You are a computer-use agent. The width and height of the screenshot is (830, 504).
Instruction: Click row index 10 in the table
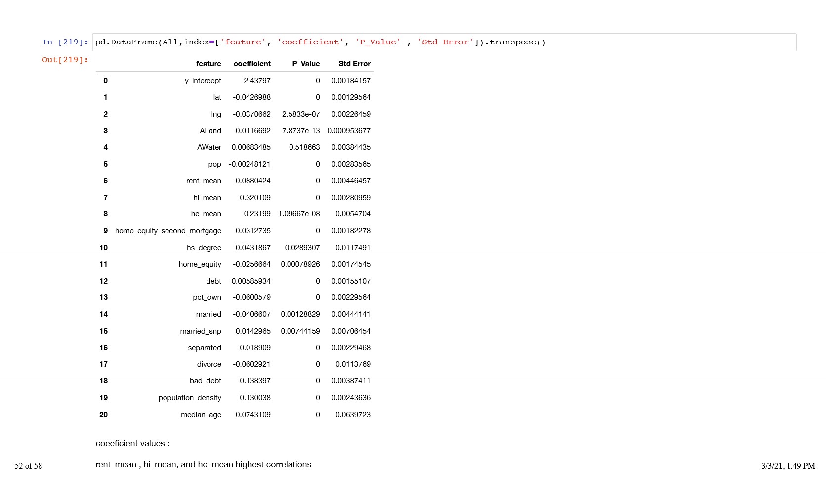[103, 248]
